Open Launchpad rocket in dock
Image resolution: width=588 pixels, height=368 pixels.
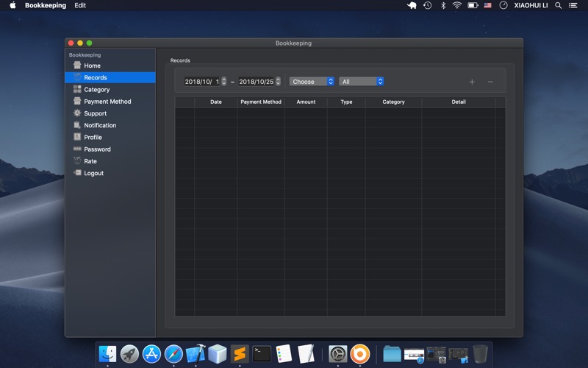click(x=129, y=354)
